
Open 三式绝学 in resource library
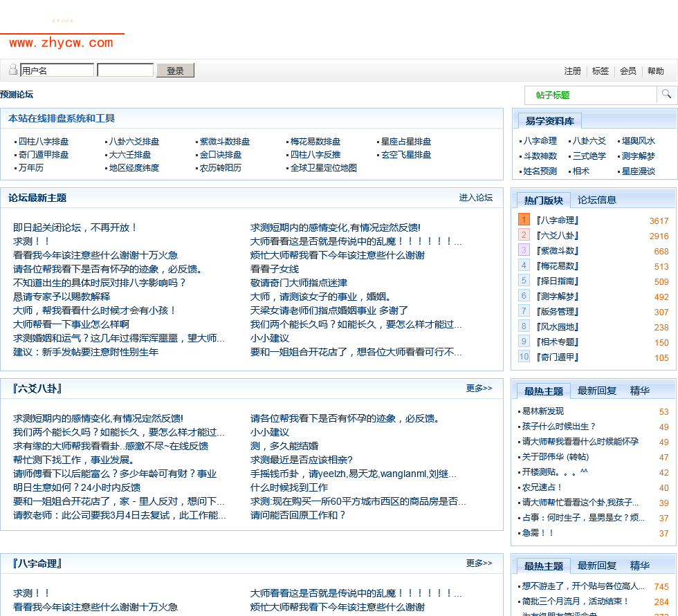(x=589, y=156)
